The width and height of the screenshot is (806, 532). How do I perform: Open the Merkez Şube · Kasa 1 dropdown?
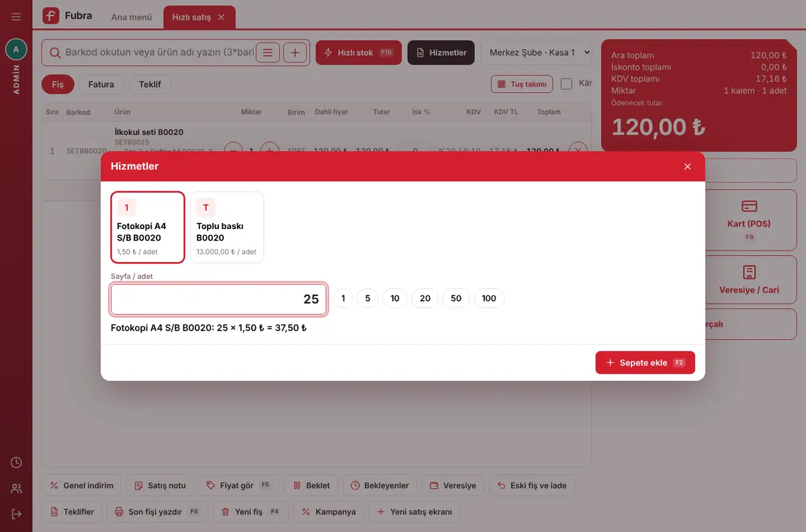pyautogui.click(x=537, y=52)
